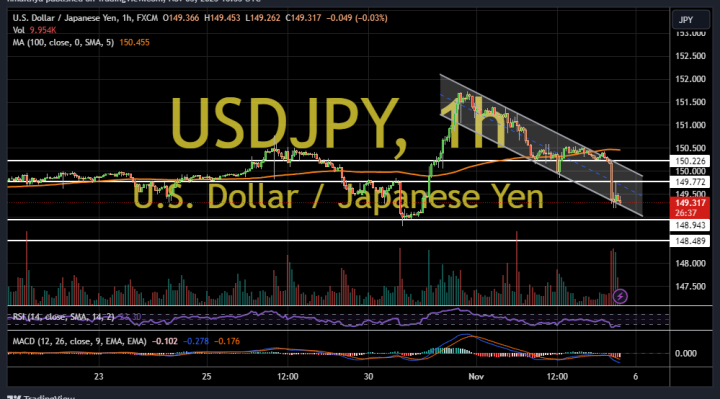Screen dimensions: 720x399
Task: Click the 152.000 level on price scale
Action: click(690, 79)
